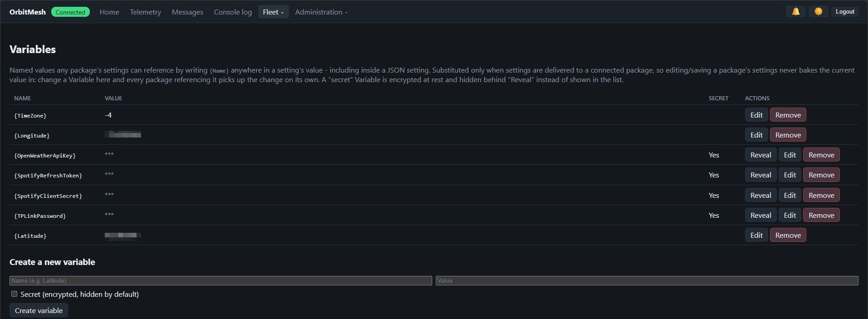The width and height of the screenshot is (868, 319).
Task: Open the notifications bell icon
Action: pyautogui.click(x=795, y=12)
